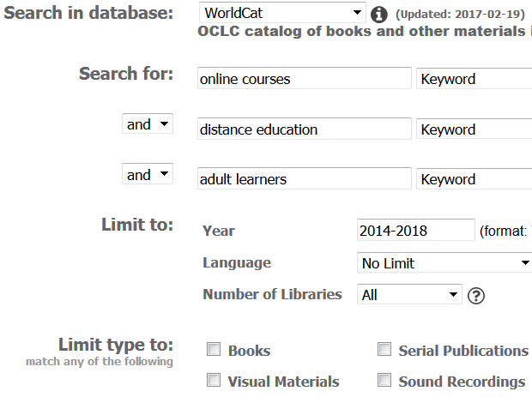Click the 'Sound Recordings' label text
Viewport: 532px width, 397px height.
point(462,382)
